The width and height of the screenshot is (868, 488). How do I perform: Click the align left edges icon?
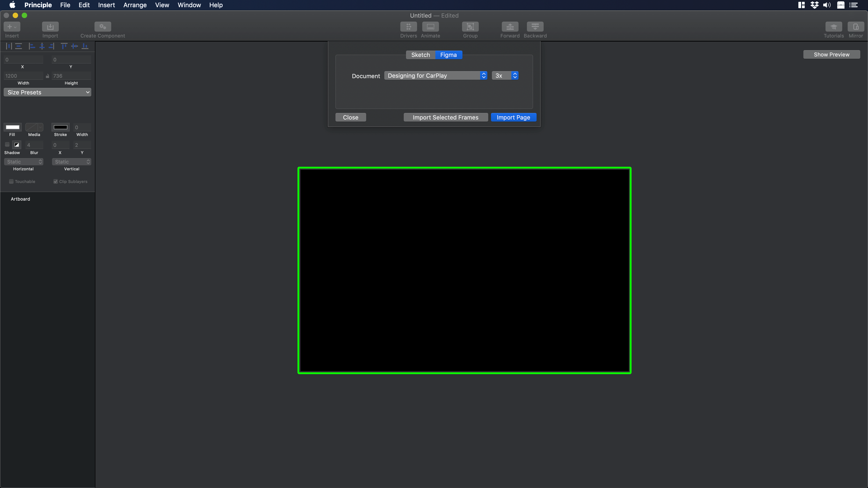(x=32, y=46)
